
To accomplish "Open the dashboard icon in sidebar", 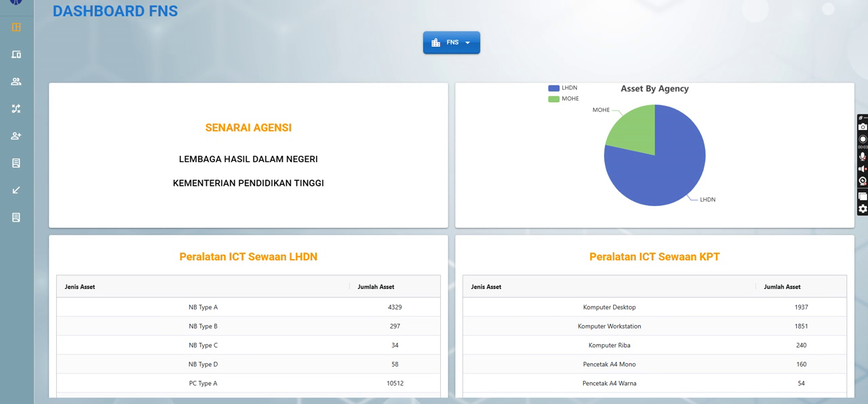I will tap(16, 27).
